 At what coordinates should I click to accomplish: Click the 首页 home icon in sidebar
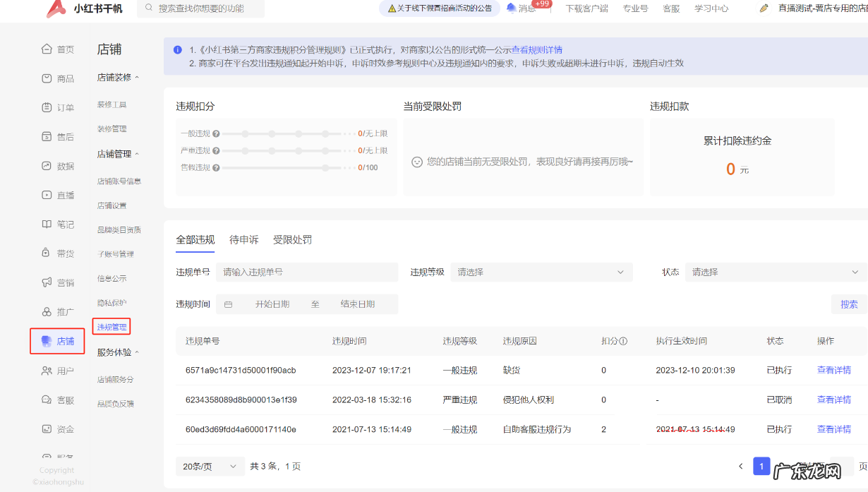(x=47, y=49)
